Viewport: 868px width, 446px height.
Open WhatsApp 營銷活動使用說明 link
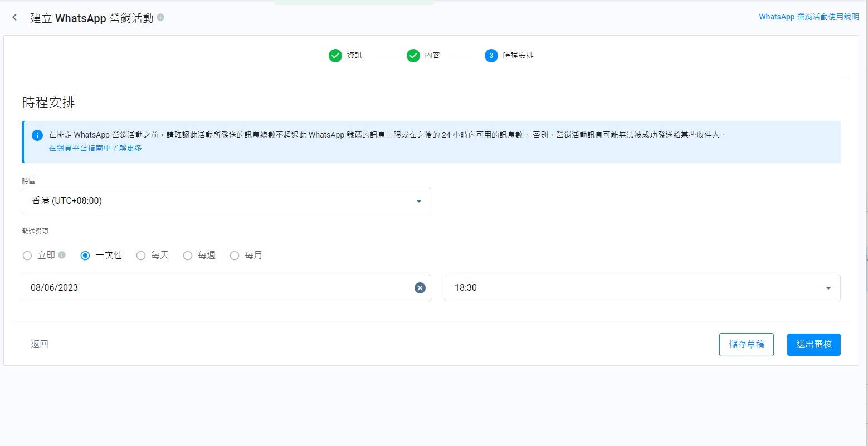(809, 17)
